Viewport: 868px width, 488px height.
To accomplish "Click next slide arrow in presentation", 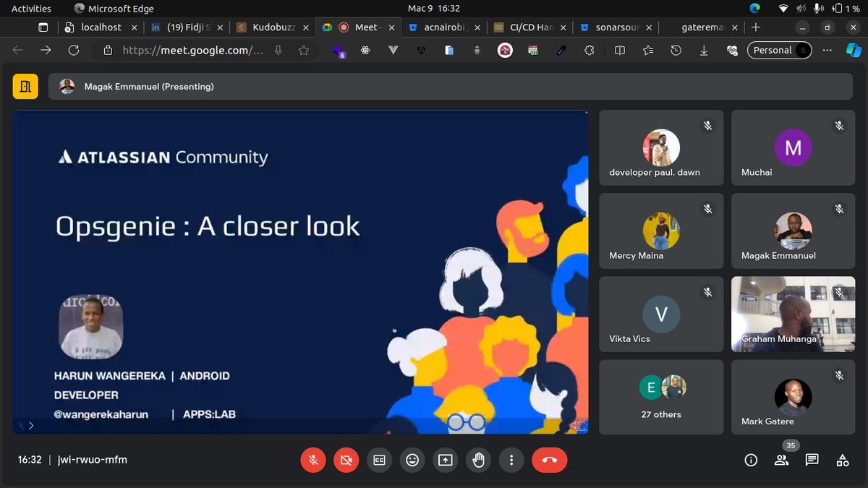I will pos(31,426).
